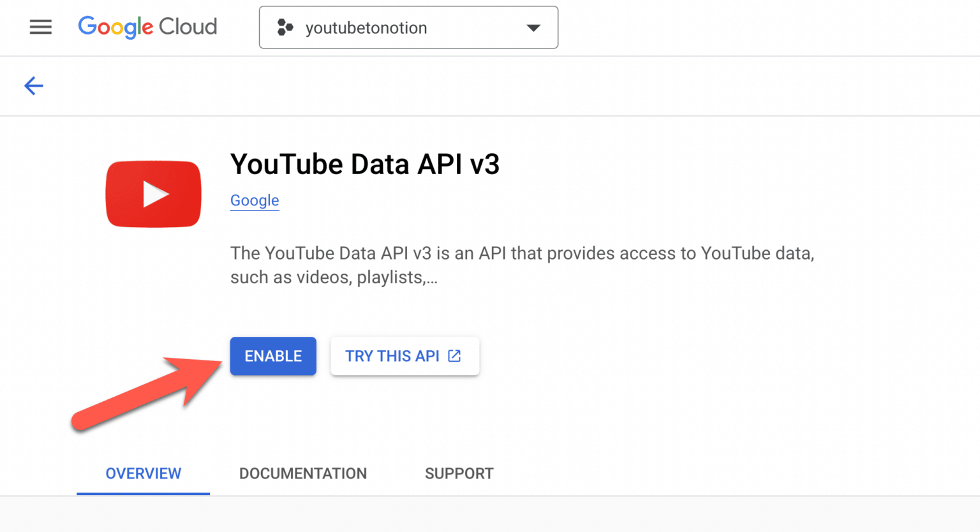The width and height of the screenshot is (980, 532).
Task: Click the red YouTube play logo
Action: (154, 194)
